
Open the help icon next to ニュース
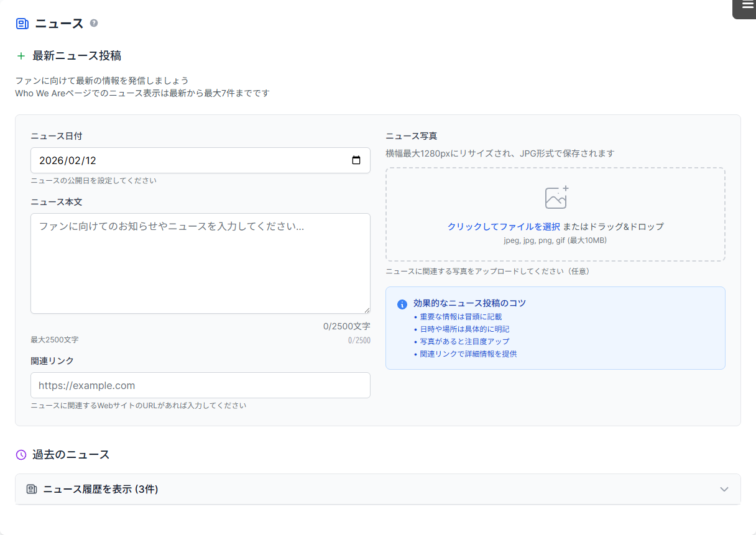click(93, 22)
